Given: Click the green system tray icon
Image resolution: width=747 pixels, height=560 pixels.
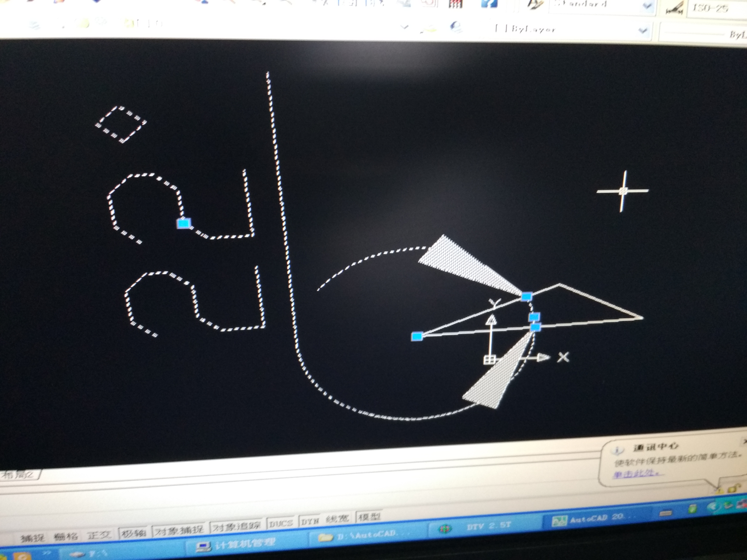Looking at the screenshot, I should pos(692,509).
